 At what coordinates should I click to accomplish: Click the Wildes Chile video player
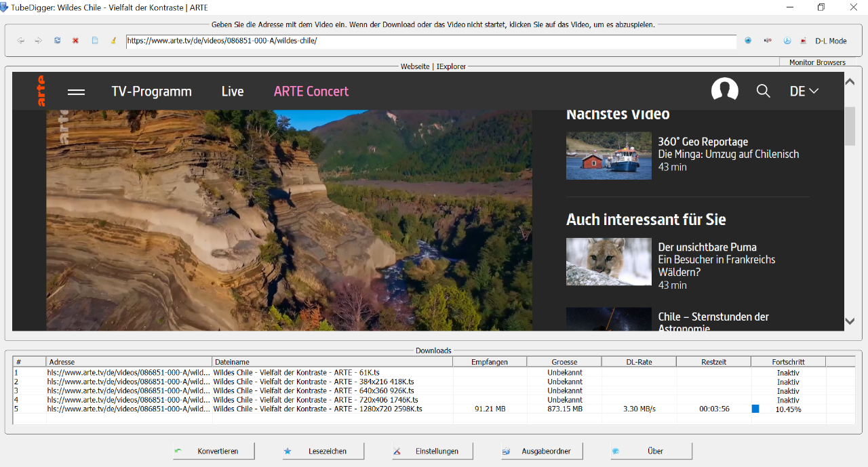[290, 220]
